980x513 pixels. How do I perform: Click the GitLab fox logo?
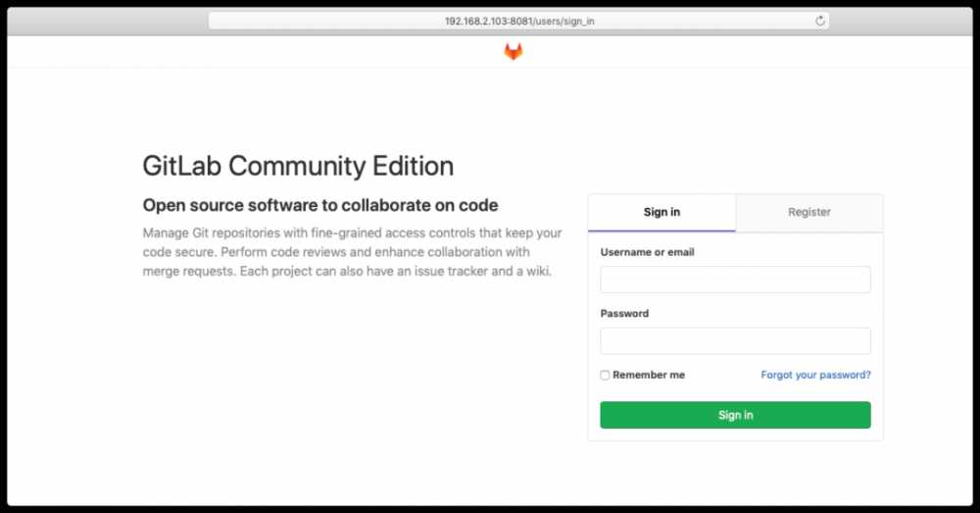pyautogui.click(x=514, y=51)
